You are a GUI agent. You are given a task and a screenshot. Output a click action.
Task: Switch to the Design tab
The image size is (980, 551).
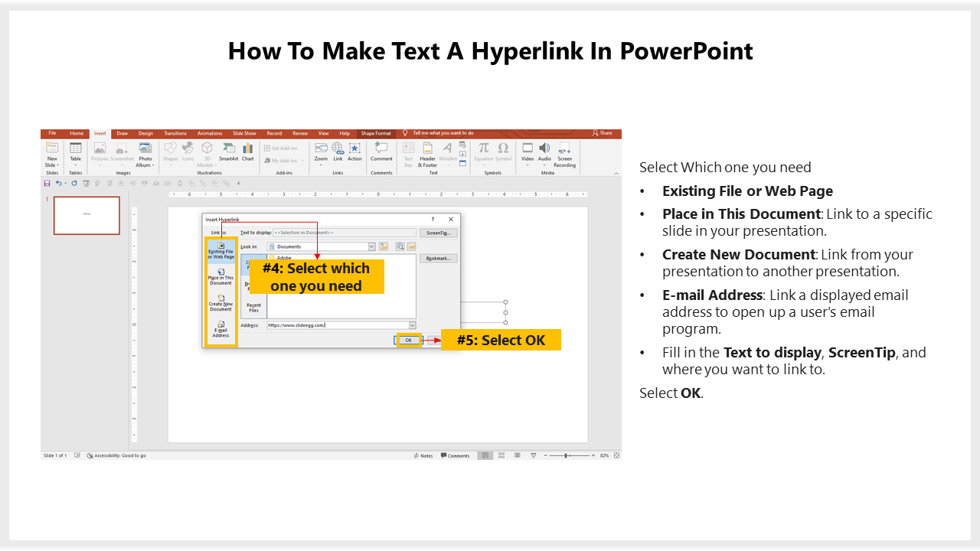(x=145, y=133)
